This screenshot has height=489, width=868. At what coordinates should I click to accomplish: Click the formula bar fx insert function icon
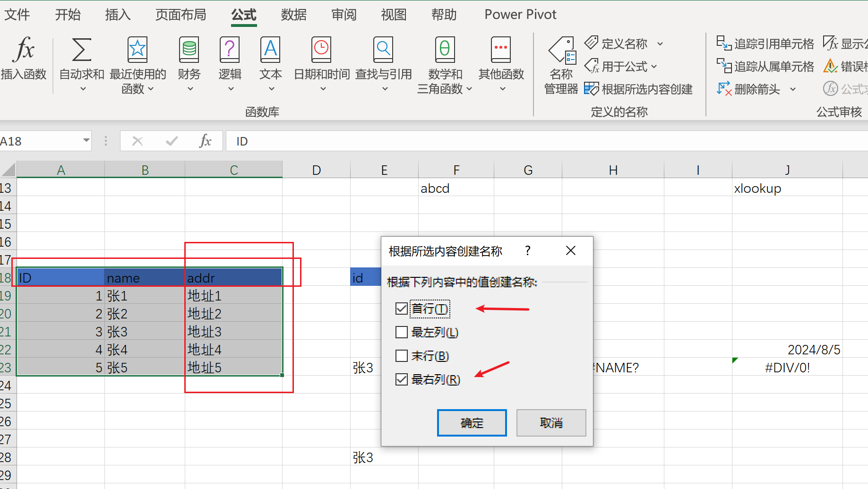click(206, 141)
